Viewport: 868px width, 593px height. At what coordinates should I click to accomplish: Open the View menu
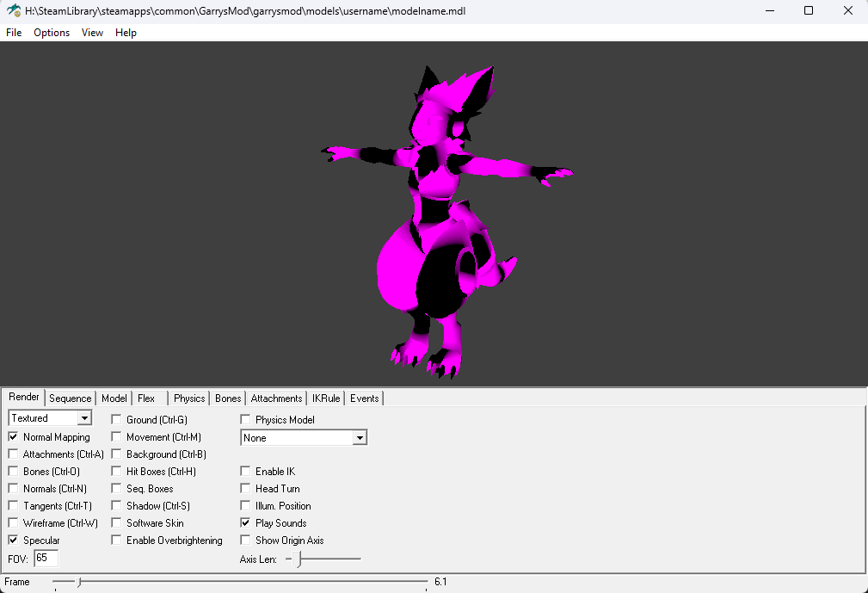tap(92, 33)
